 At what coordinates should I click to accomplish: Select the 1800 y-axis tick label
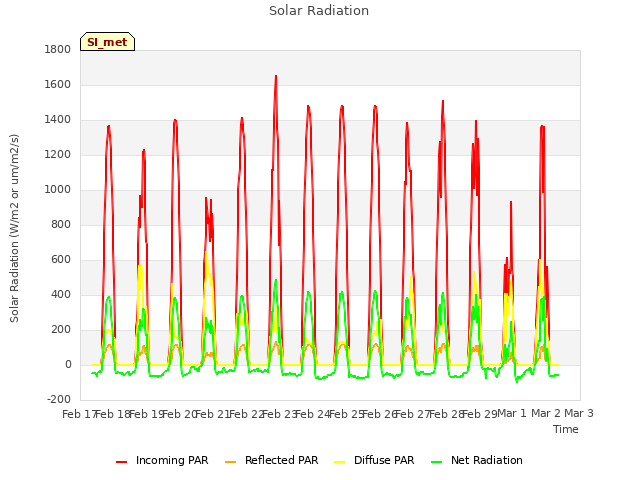tap(58, 49)
